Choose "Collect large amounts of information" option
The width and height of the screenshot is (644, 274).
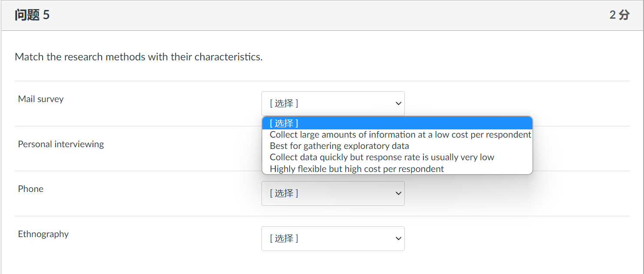tap(400, 135)
